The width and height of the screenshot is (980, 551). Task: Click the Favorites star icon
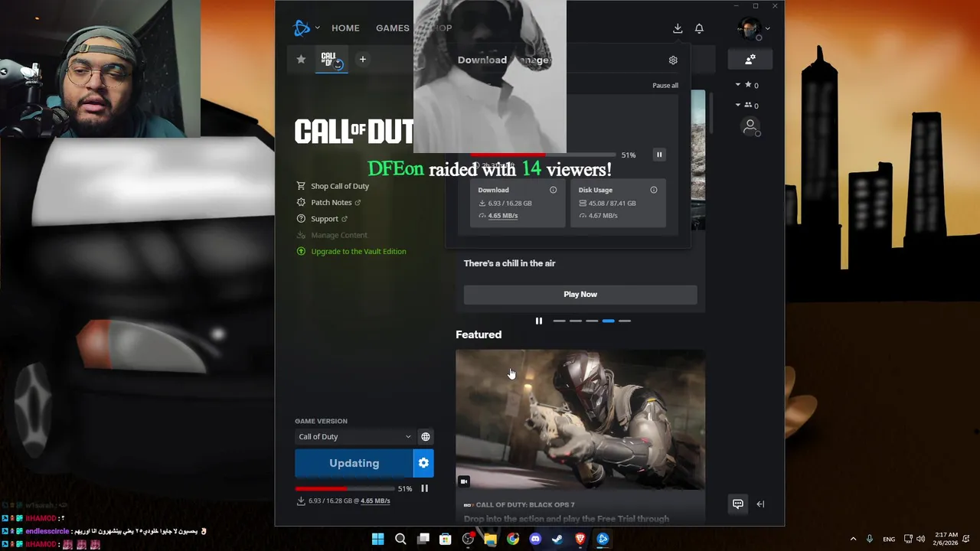coord(301,59)
